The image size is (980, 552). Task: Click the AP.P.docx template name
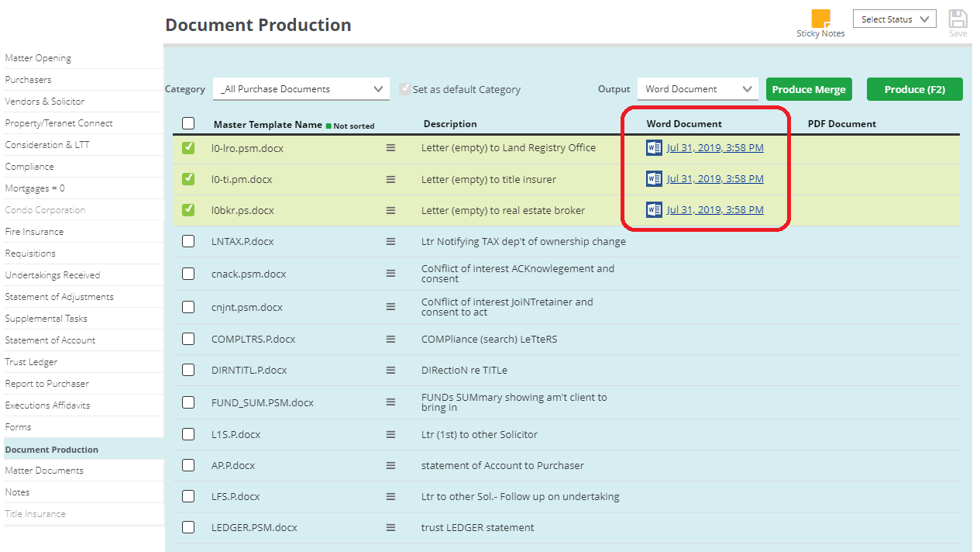[233, 465]
